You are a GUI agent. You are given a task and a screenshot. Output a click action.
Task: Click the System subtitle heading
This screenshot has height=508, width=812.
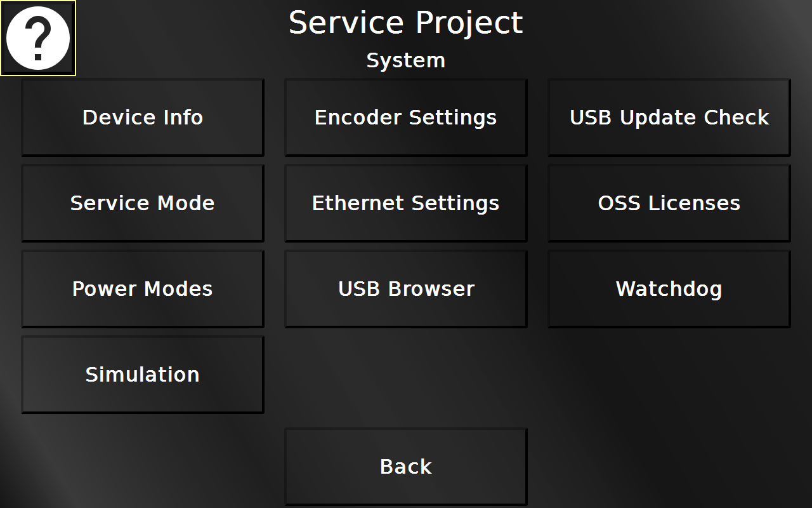406,60
